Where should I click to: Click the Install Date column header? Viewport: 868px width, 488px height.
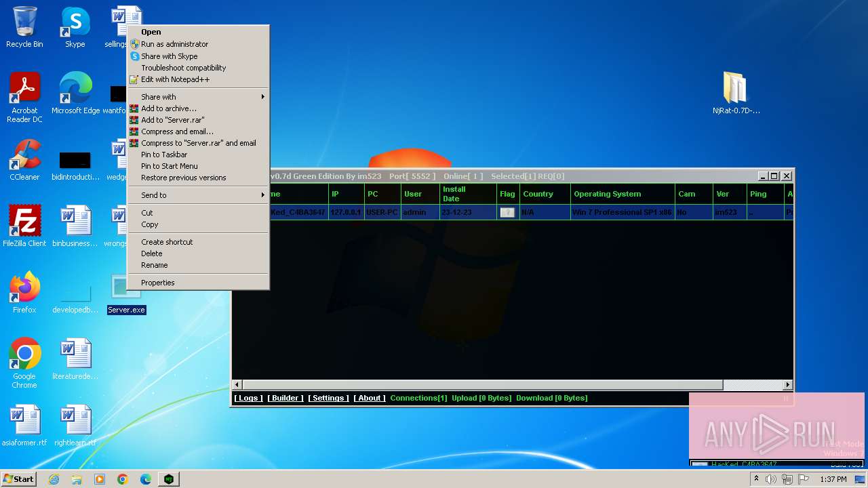pos(467,194)
